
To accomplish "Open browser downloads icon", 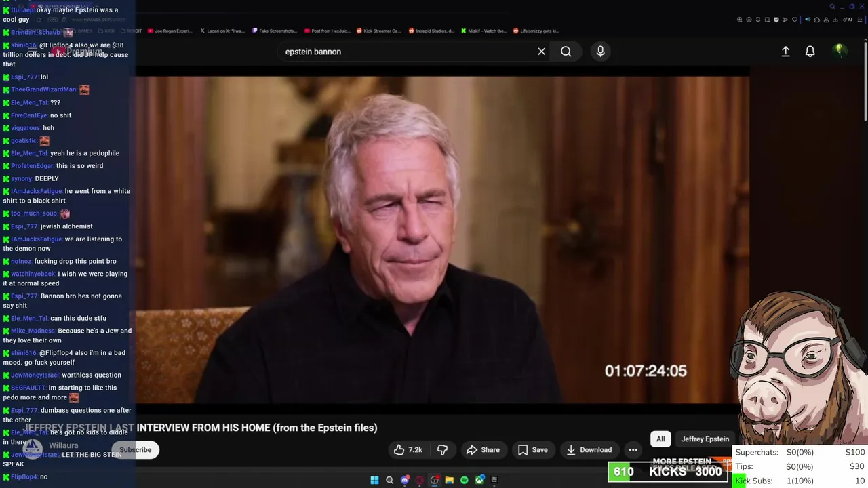I will (x=835, y=20).
